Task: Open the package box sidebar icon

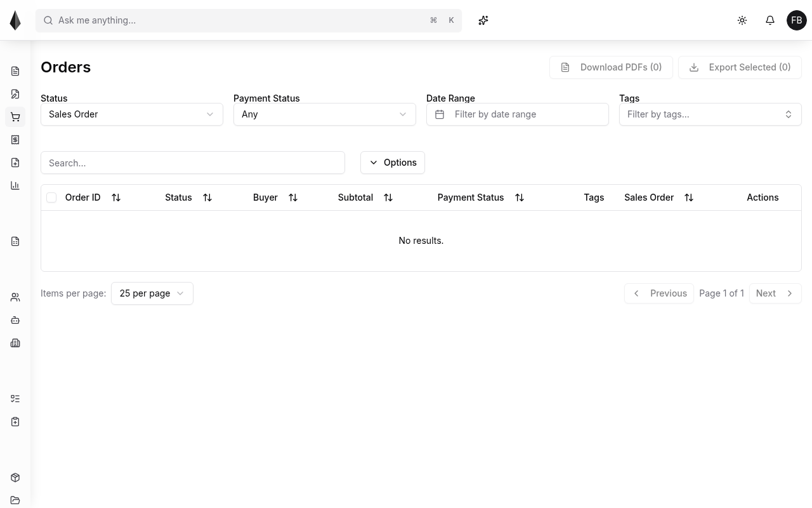Action: click(x=15, y=478)
